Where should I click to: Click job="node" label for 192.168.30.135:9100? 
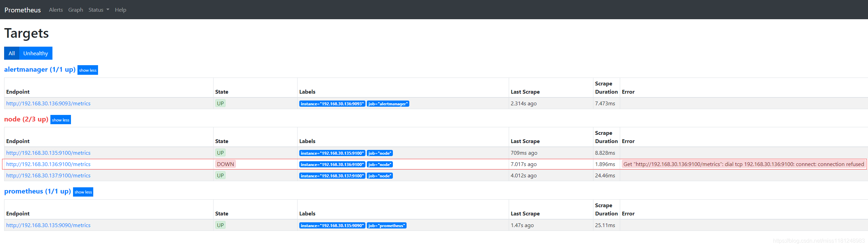(x=380, y=153)
